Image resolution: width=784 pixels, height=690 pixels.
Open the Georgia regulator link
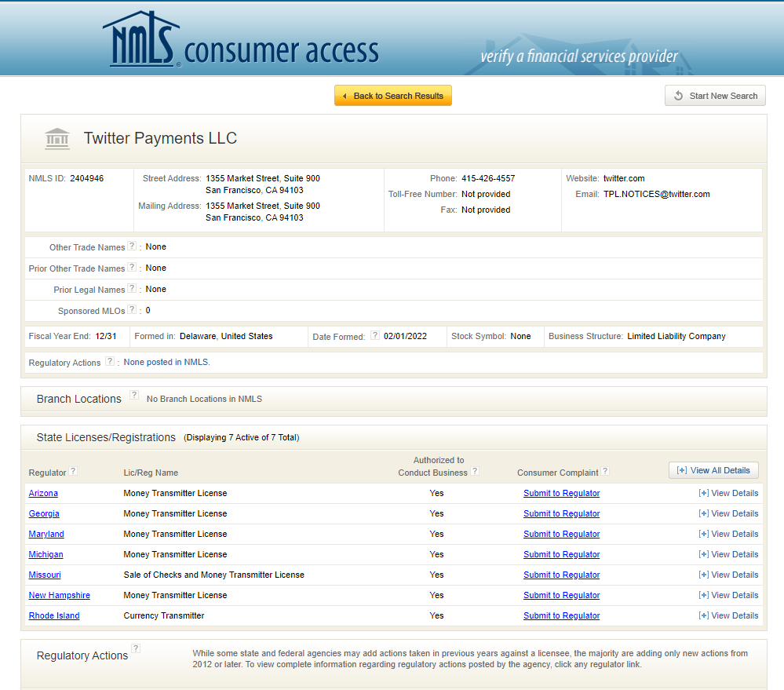44,513
